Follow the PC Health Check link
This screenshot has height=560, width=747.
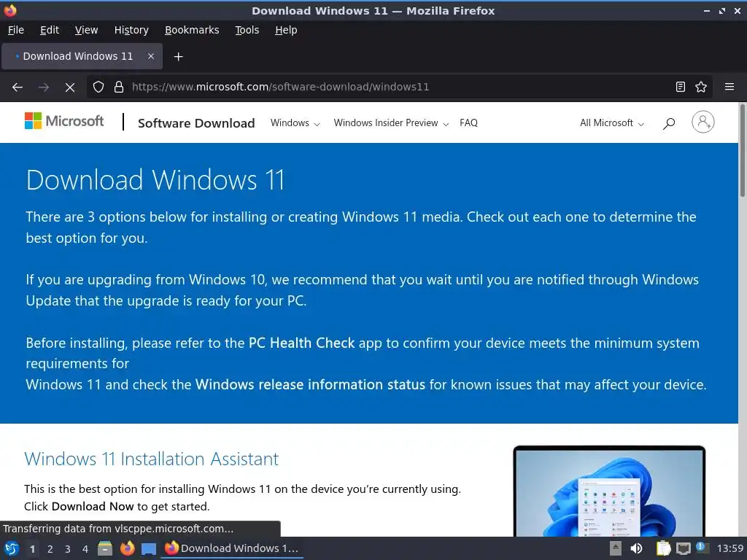pyautogui.click(x=301, y=343)
